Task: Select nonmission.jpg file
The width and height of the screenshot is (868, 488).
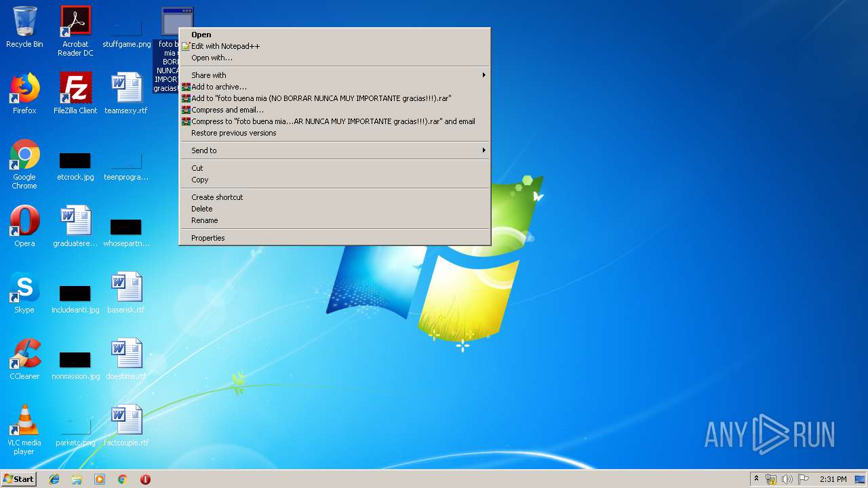Action: point(75,365)
